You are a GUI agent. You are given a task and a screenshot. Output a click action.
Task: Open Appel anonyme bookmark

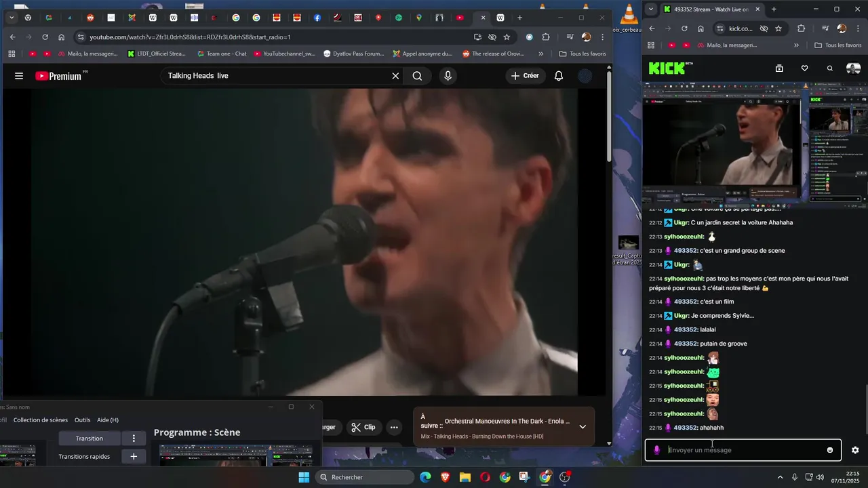422,54
